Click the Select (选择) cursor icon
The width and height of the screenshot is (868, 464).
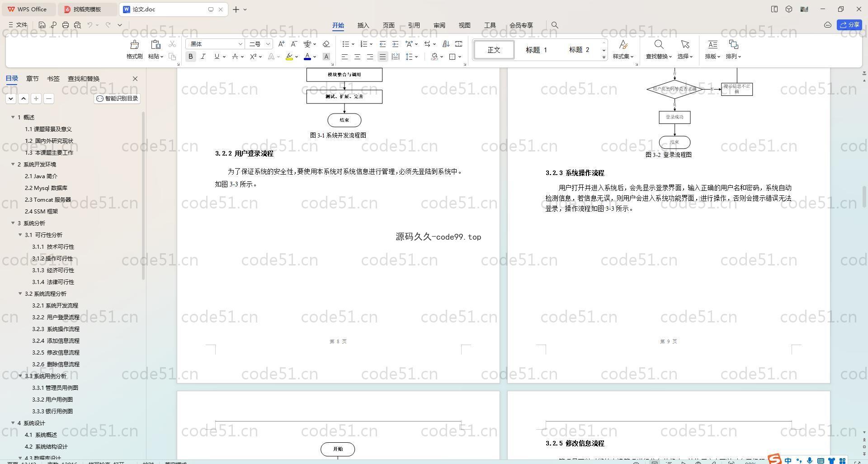point(685,44)
